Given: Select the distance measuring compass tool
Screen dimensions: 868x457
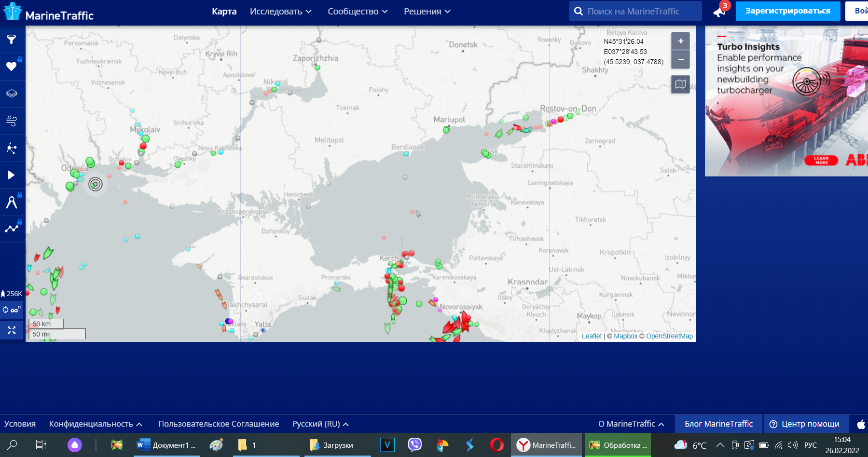Looking at the screenshot, I should tap(12, 202).
